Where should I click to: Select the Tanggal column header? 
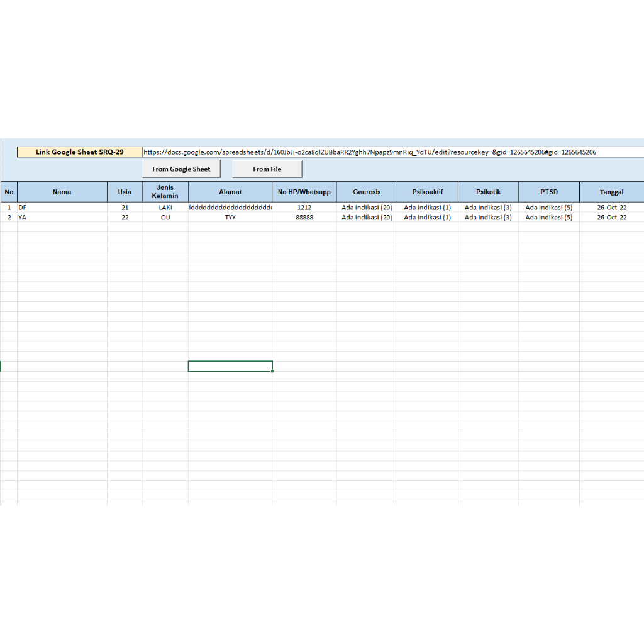point(611,192)
